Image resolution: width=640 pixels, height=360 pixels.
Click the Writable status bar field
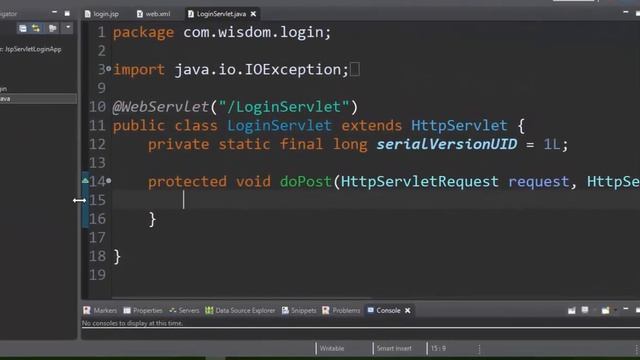pyautogui.click(x=331, y=349)
